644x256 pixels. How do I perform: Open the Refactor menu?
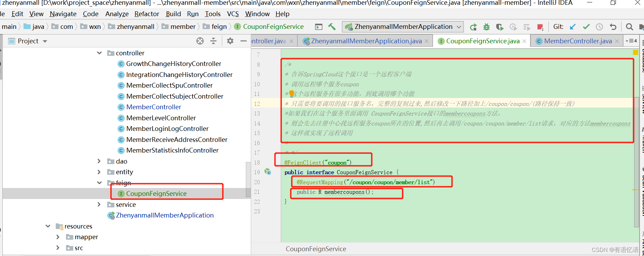[x=147, y=14]
